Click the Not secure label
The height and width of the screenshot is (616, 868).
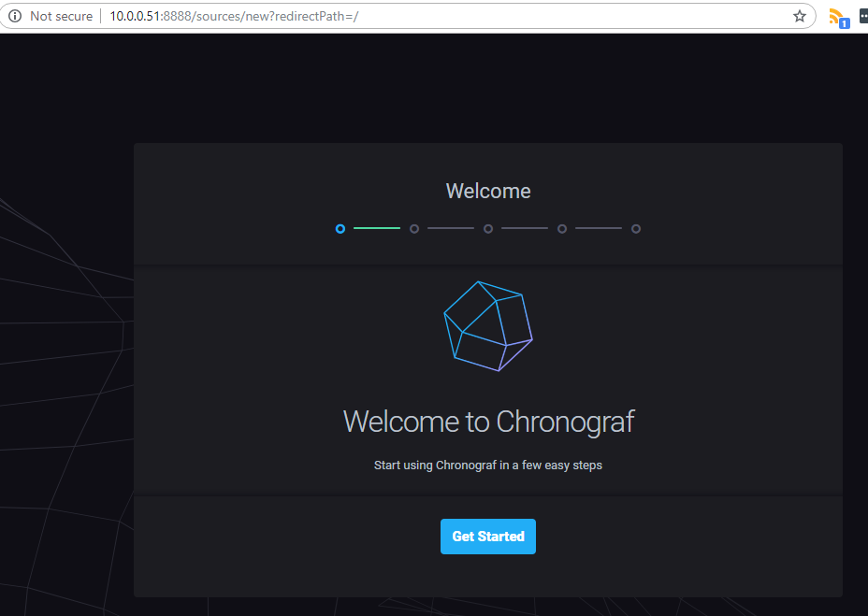tap(62, 16)
